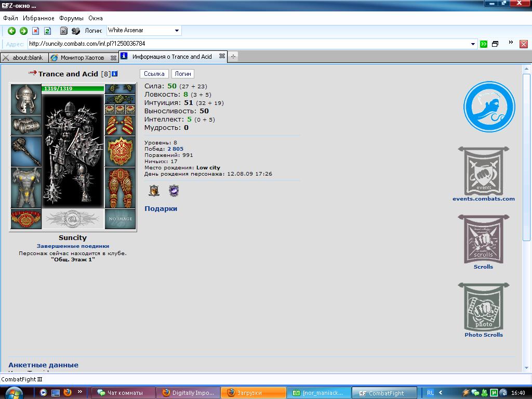Click the shield badge icon above Подарки
The height and width of the screenshot is (399, 532).
click(154, 191)
